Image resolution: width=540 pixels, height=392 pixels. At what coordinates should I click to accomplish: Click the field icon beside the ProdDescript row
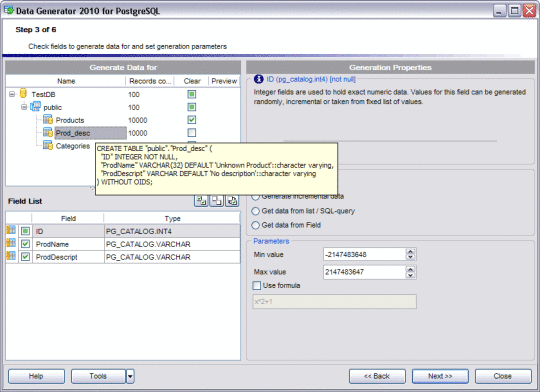[x=11, y=256]
